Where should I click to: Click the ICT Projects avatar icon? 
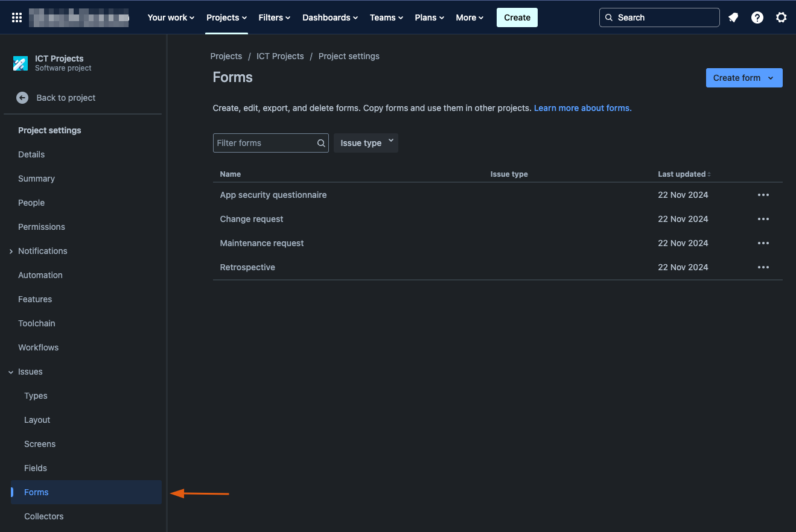[x=20, y=63]
